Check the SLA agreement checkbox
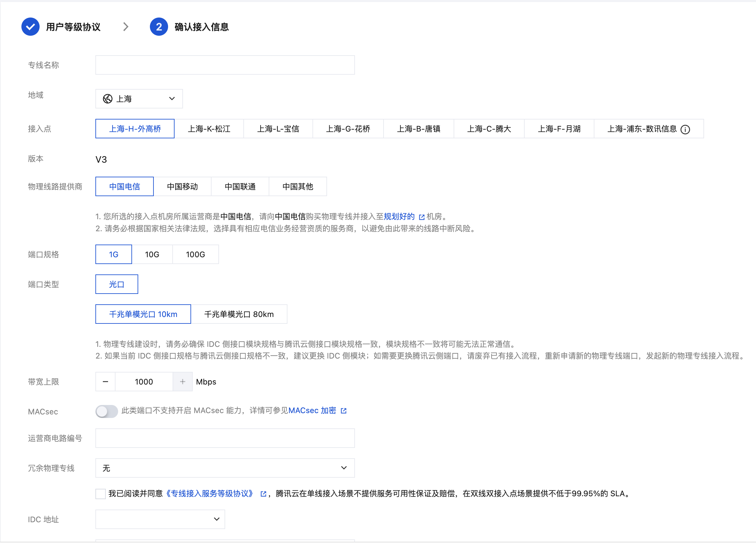Viewport: 756px width, 543px height. pos(101,494)
